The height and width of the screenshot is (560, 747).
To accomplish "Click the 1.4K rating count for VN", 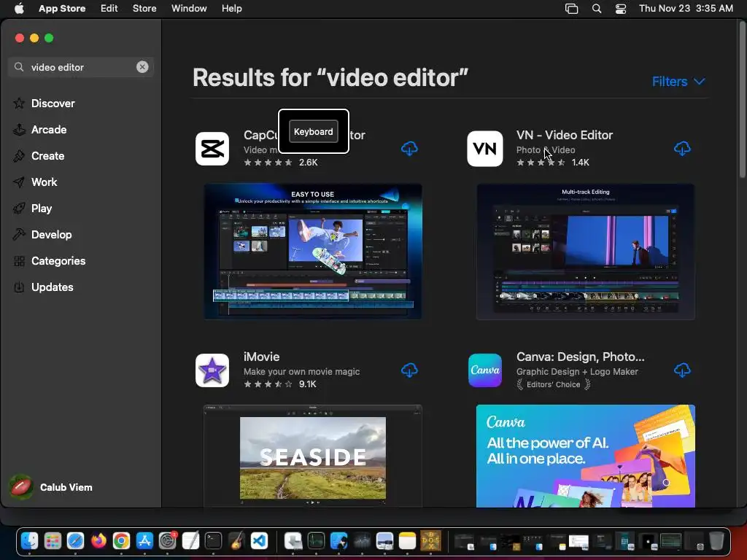I will click(580, 163).
